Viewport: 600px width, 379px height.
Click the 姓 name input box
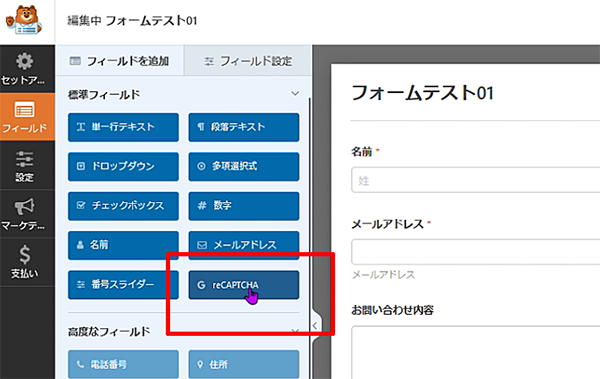476,180
